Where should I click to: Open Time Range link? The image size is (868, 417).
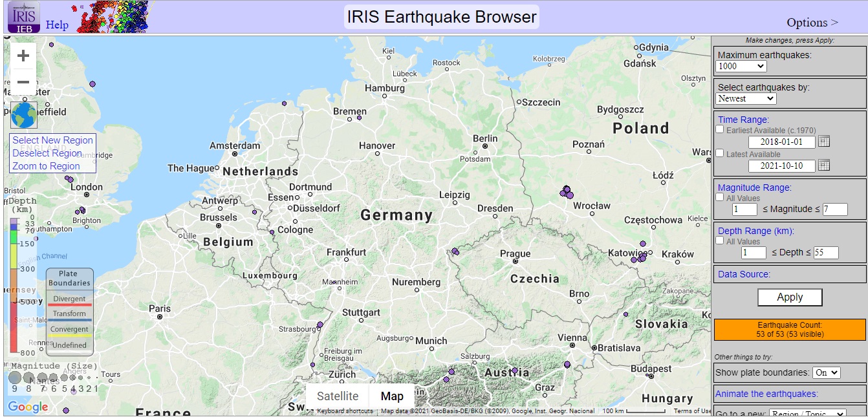744,120
